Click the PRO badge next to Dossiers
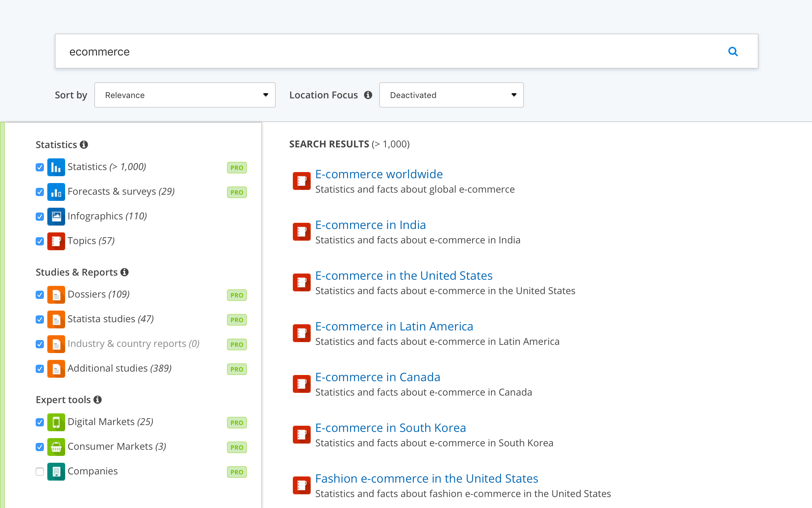812x508 pixels. 237,295
